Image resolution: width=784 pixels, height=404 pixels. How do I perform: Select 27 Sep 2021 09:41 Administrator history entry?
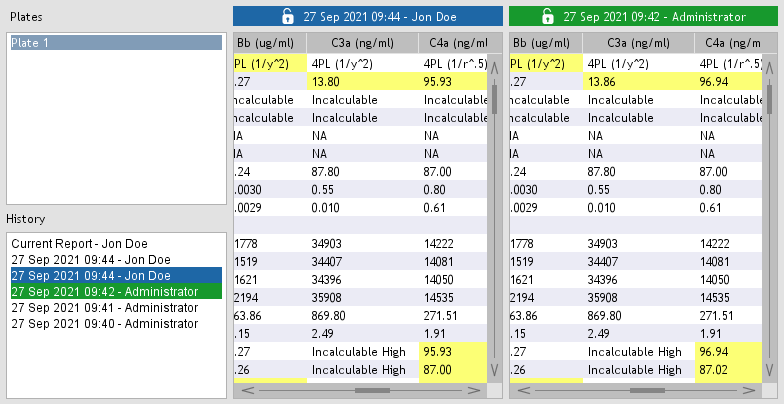[116, 308]
